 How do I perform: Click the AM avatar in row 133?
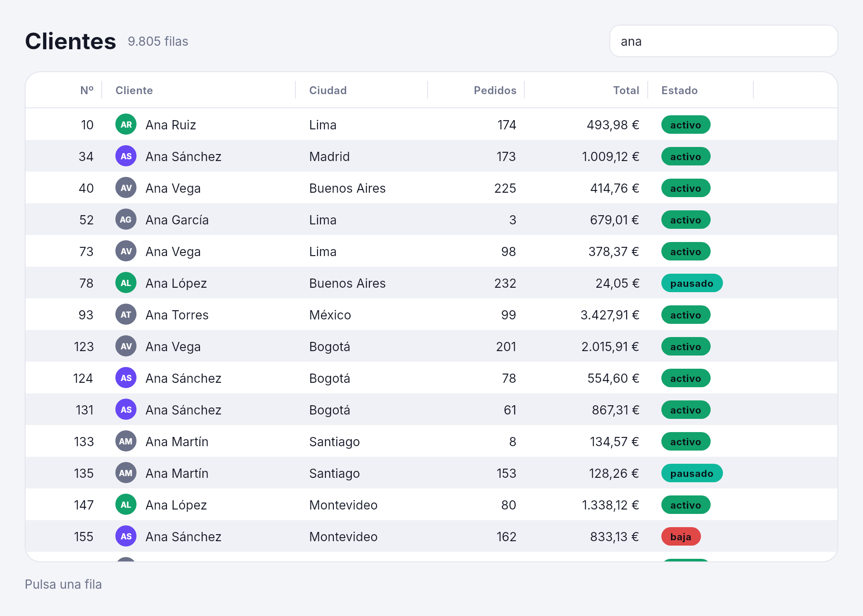click(126, 441)
